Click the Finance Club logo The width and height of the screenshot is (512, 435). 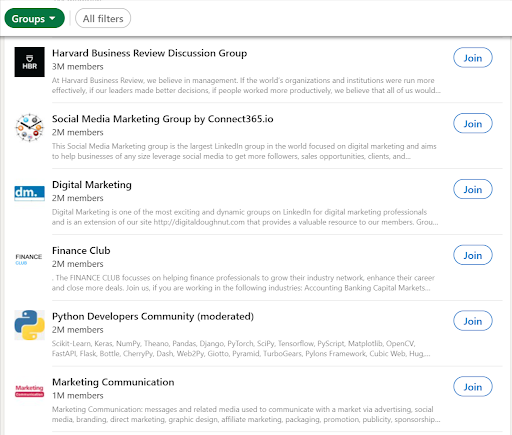[x=29, y=259]
